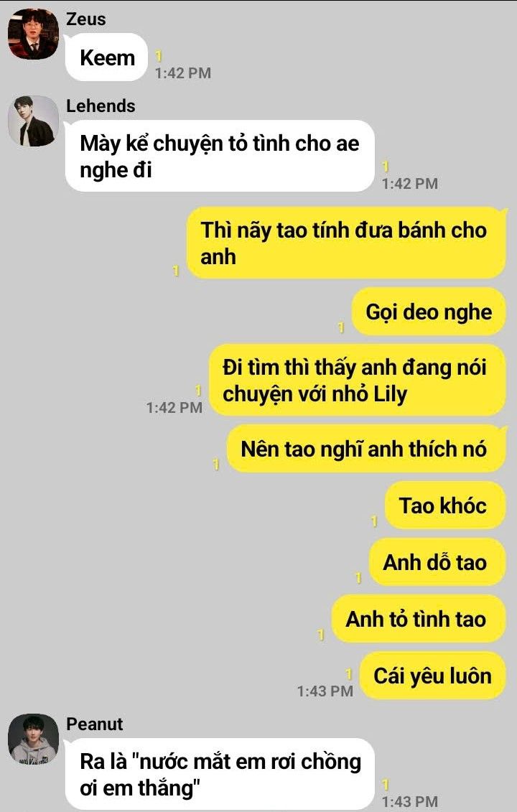Select the message mentioning nhỏ Lily
The image size is (517, 812).
click(358, 380)
